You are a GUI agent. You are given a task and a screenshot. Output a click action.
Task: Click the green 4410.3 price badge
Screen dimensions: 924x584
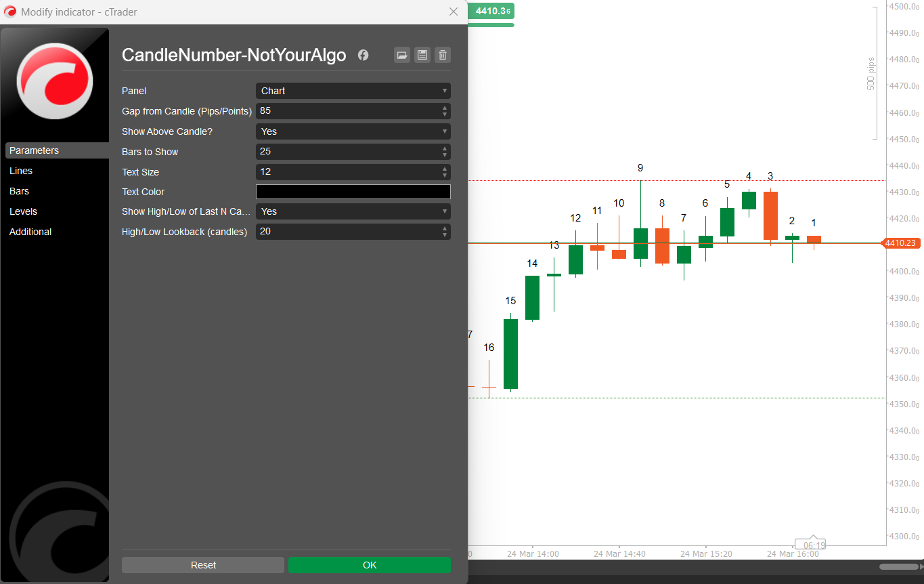(493, 11)
